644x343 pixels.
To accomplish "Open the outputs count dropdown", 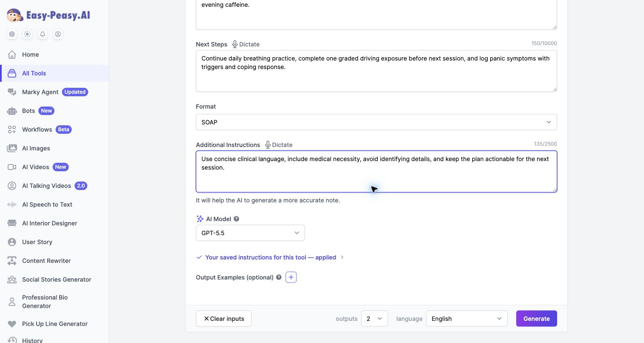I will coord(374,319).
